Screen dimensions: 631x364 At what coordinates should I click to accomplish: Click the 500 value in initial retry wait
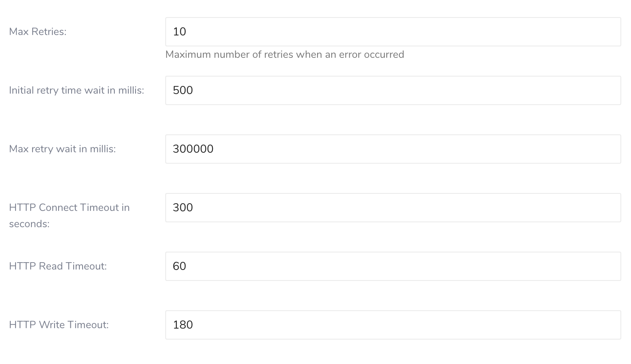pyautogui.click(x=183, y=90)
